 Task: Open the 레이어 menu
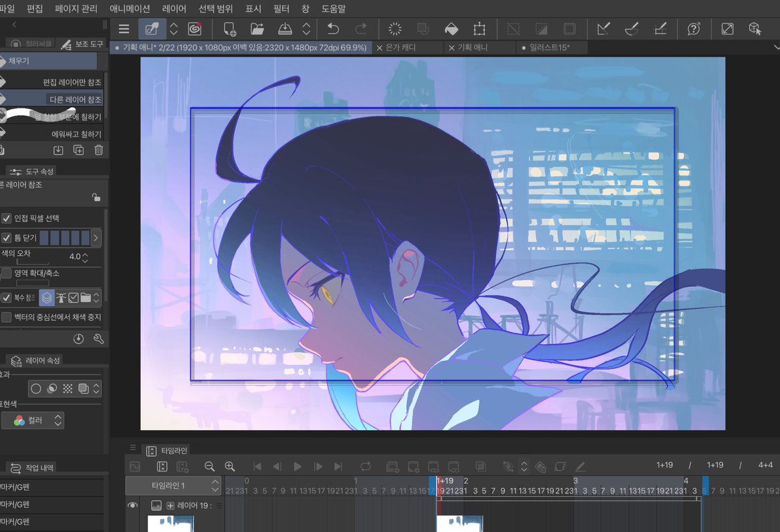pyautogui.click(x=174, y=9)
